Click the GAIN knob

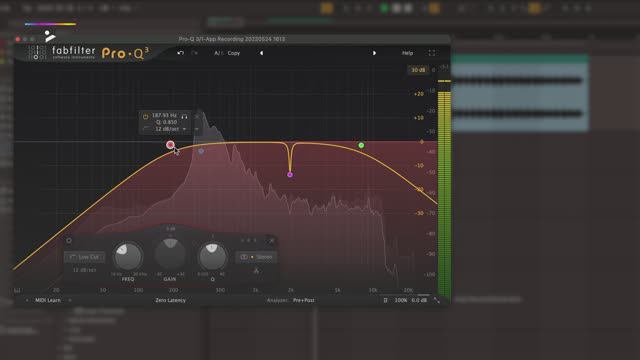170,254
